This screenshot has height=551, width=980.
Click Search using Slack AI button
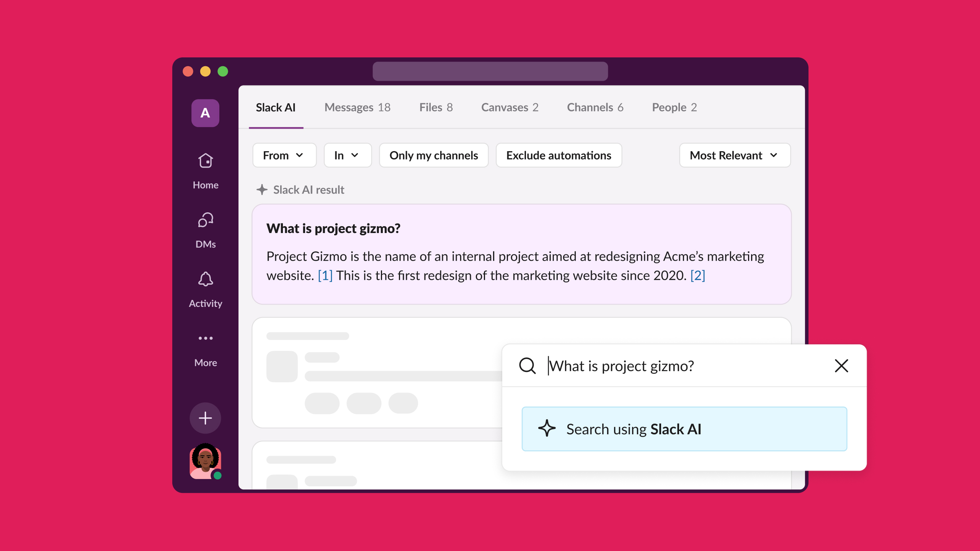click(x=684, y=429)
